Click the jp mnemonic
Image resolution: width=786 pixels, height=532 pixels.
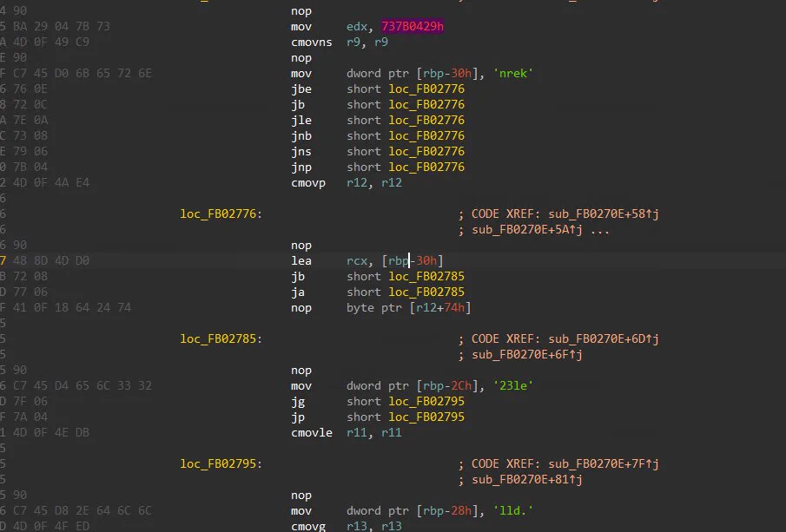click(x=297, y=417)
